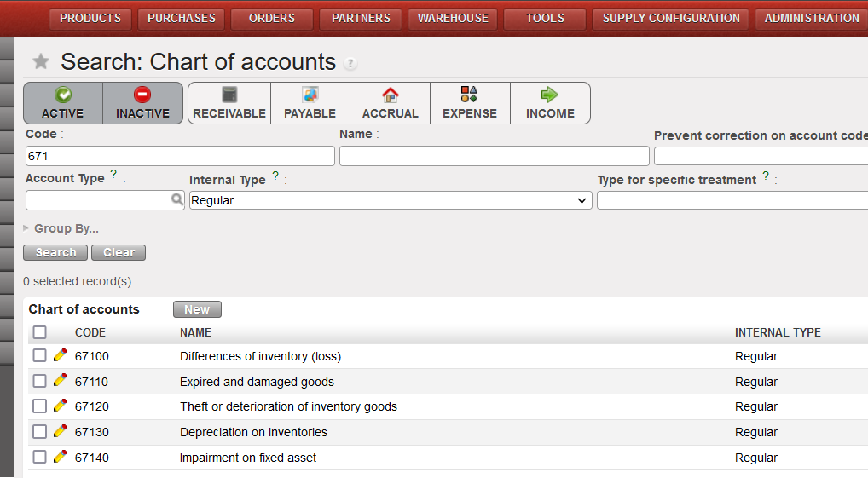Viewport: 868px width, 478px height.
Task: Focus Prevent correction on account code field
Action: (x=761, y=156)
